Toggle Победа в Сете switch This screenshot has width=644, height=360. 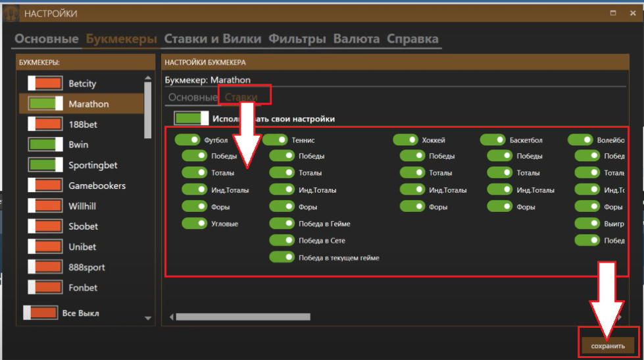coord(282,240)
